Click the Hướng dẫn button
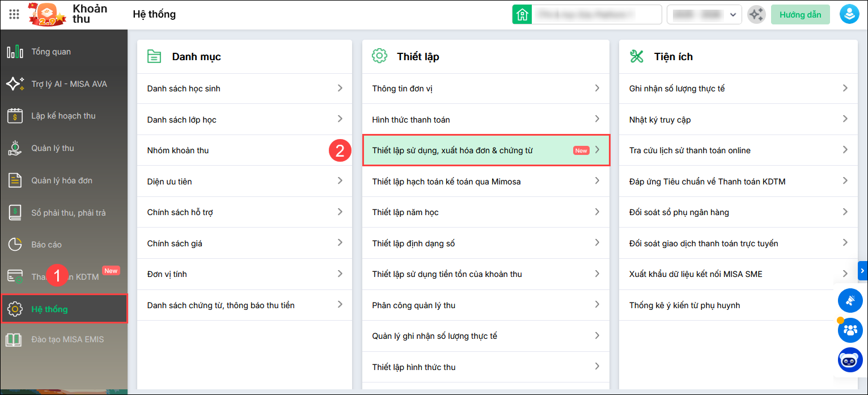The height and width of the screenshot is (395, 868). (800, 15)
